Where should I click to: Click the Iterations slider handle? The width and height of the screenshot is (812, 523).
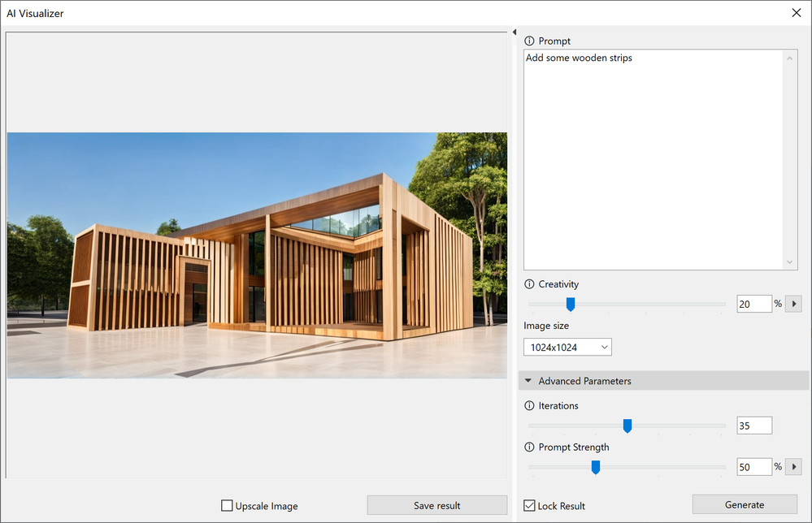click(x=627, y=426)
